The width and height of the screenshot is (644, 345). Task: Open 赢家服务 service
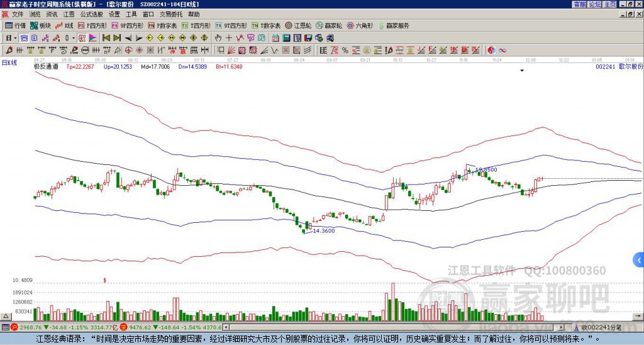click(394, 25)
